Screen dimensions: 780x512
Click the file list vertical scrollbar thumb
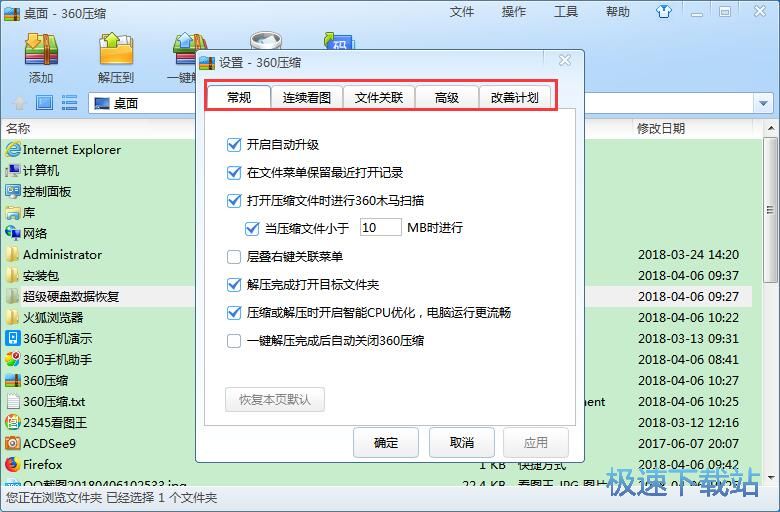pyautogui.click(x=771, y=210)
